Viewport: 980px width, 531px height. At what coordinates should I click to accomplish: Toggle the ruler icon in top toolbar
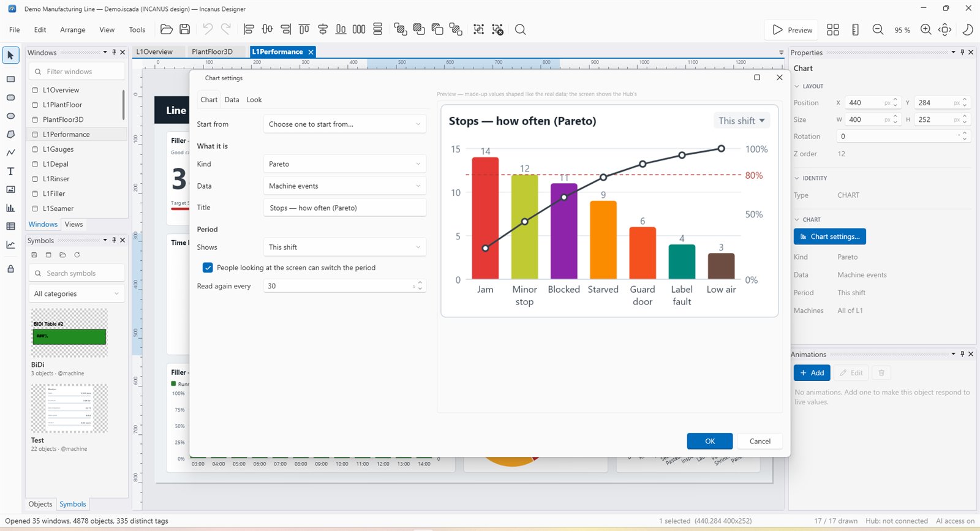(x=855, y=29)
